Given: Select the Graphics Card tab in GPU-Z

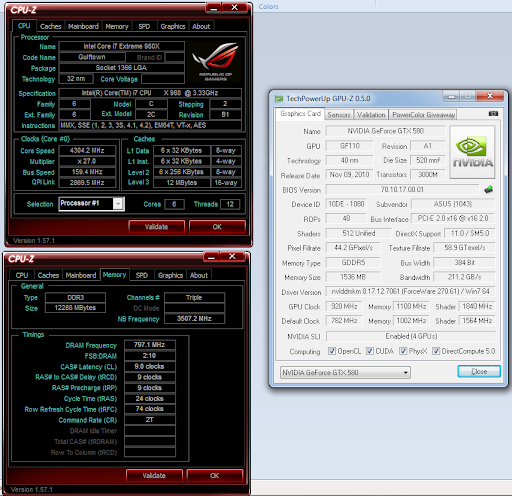Looking at the screenshot, I should [300, 114].
